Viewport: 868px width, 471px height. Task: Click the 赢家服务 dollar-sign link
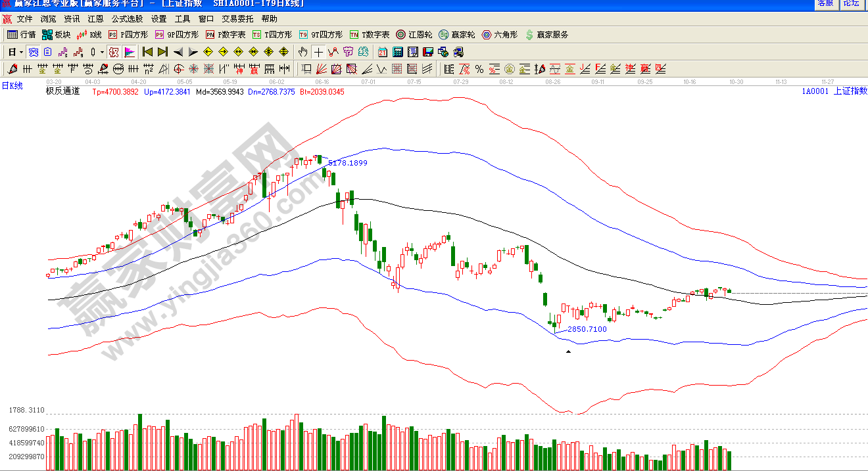pos(546,35)
